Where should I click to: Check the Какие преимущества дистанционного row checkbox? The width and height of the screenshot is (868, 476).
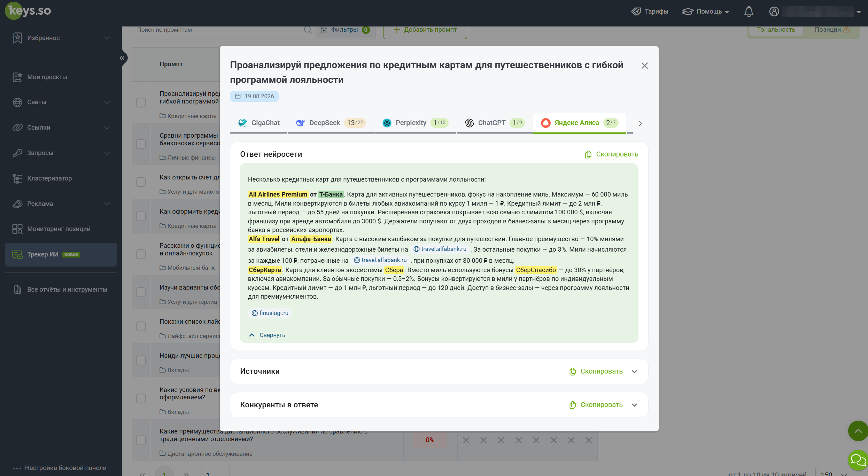click(141, 440)
